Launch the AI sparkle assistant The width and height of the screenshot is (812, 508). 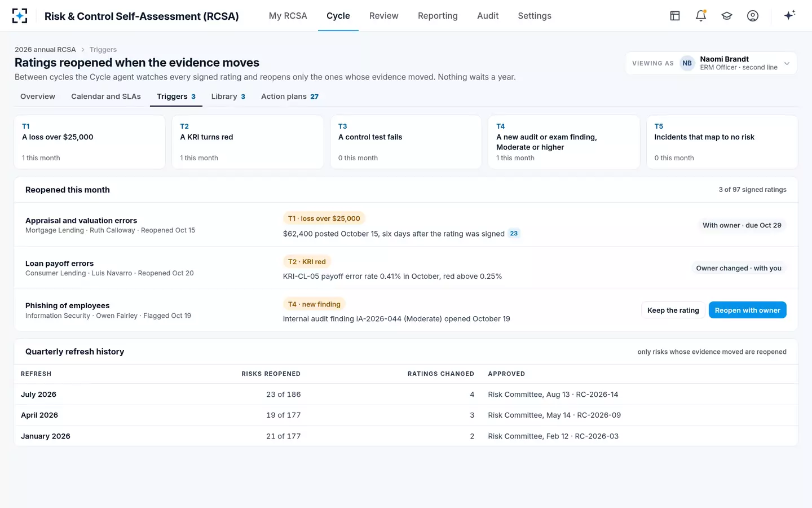click(789, 15)
